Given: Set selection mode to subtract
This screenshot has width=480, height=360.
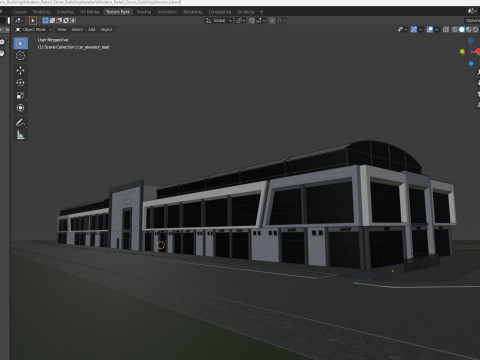Looking at the screenshot, I should (59, 21).
